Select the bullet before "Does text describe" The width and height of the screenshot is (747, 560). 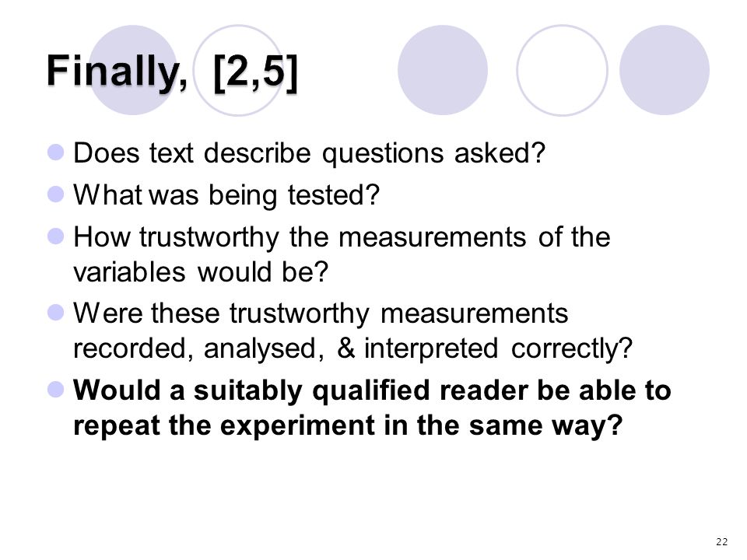coord(56,152)
